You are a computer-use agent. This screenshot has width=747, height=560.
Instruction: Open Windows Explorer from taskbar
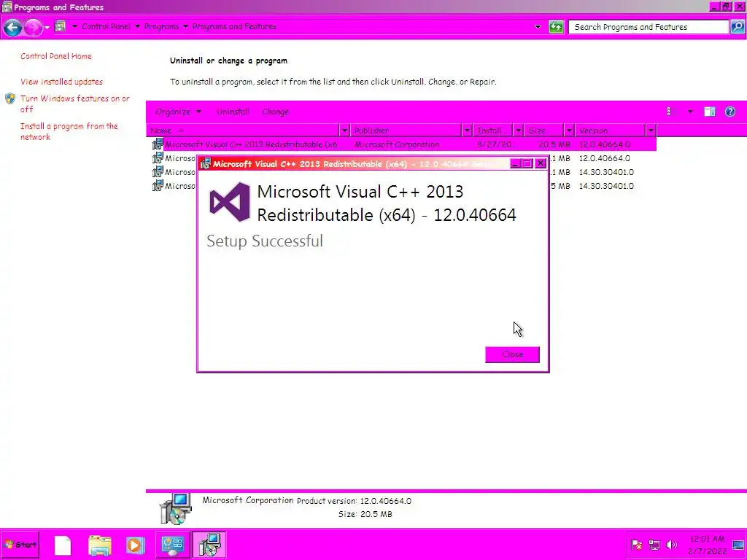click(99, 545)
